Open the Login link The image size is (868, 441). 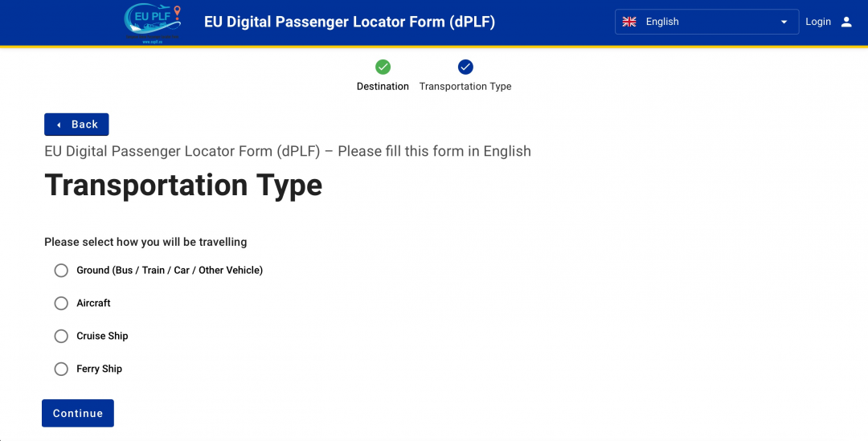click(818, 22)
